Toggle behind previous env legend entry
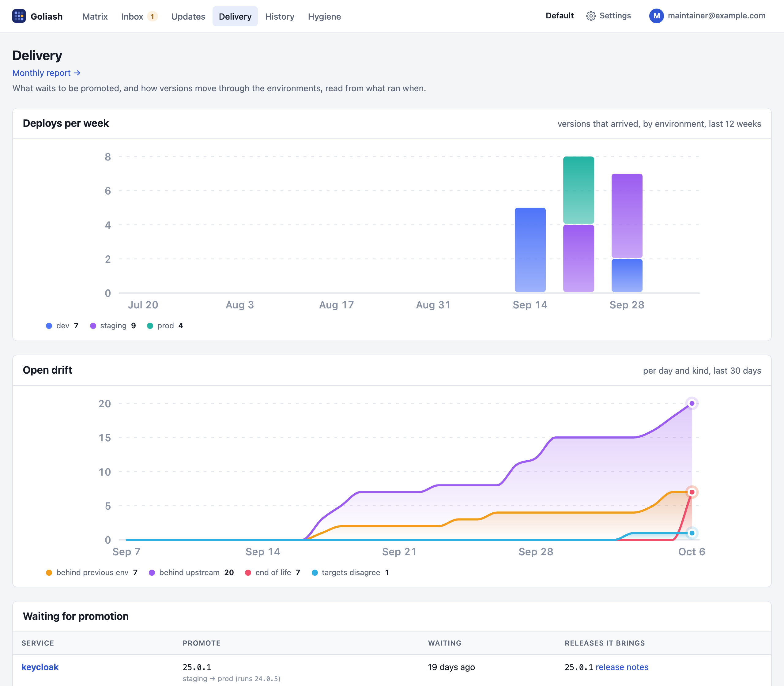Viewport: 784px width, 686px height. tap(92, 572)
